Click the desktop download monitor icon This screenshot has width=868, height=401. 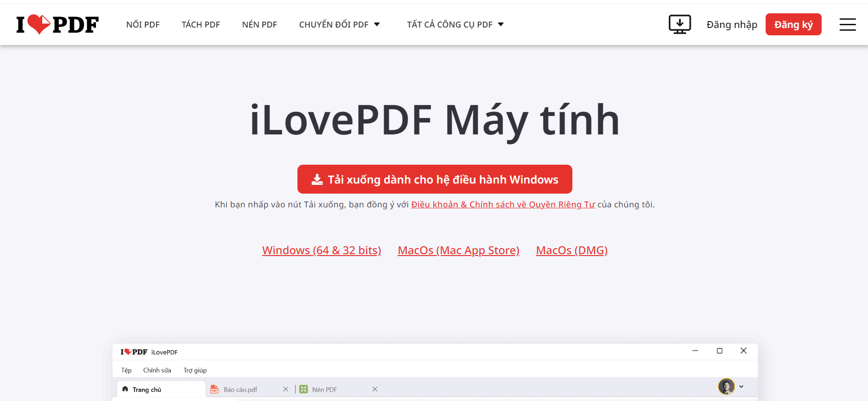679,24
